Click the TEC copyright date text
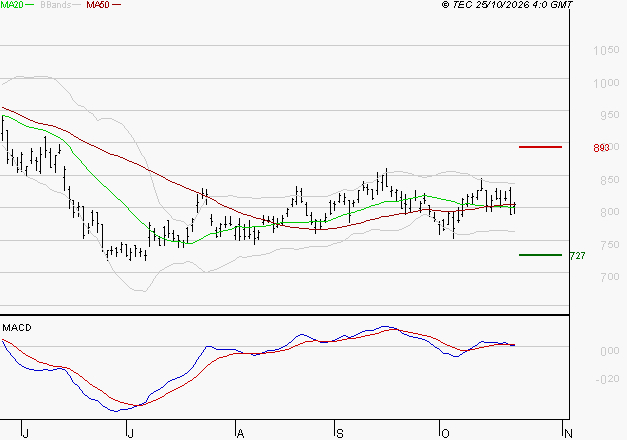The image size is (627, 440). tap(507, 5)
